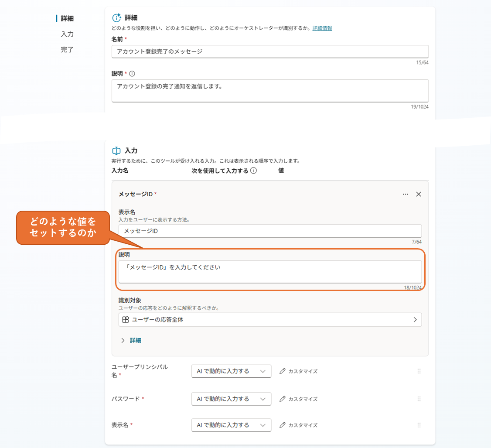Click カスタマイズ for 表示名 row
The image size is (491, 448).
pyautogui.click(x=298, y=425)
